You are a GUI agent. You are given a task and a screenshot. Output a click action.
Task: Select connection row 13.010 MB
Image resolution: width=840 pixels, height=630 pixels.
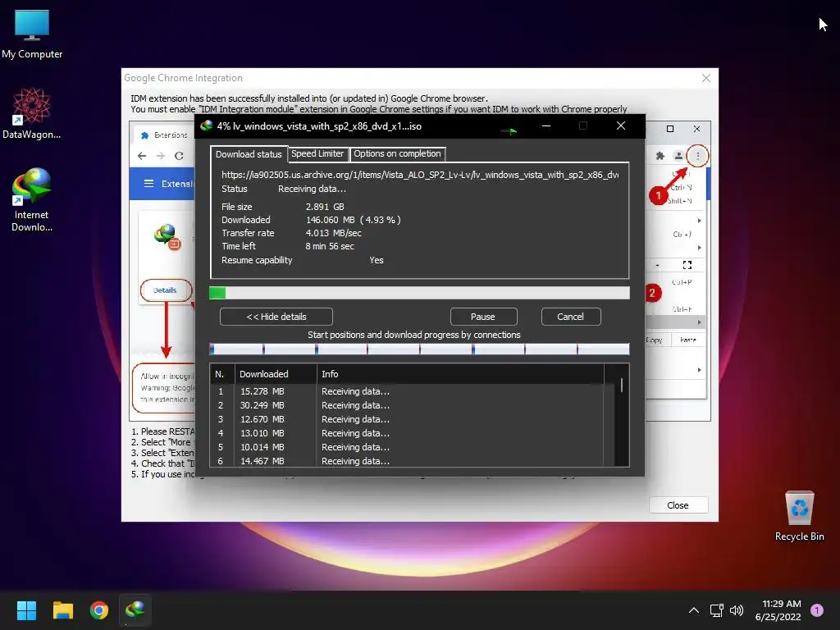pos(407,433)
